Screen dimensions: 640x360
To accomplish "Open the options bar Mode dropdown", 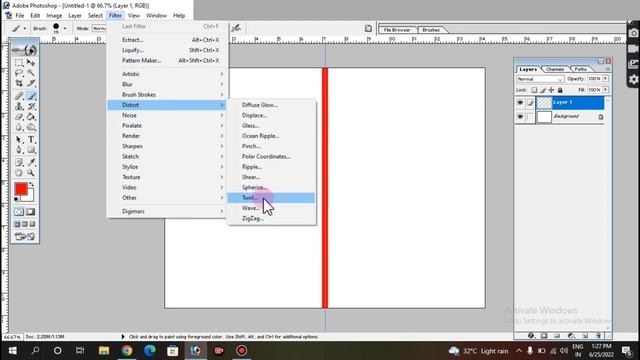I will coord(99,28).
